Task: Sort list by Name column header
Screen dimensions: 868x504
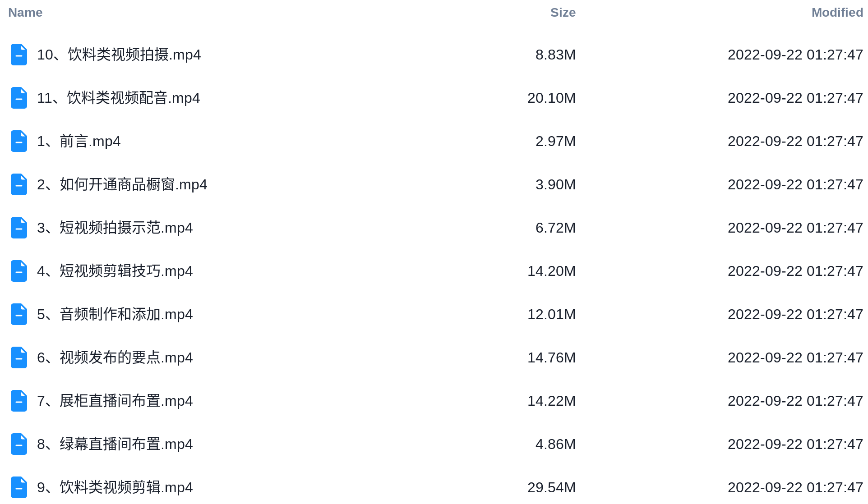Action: (x=25, y=13)
